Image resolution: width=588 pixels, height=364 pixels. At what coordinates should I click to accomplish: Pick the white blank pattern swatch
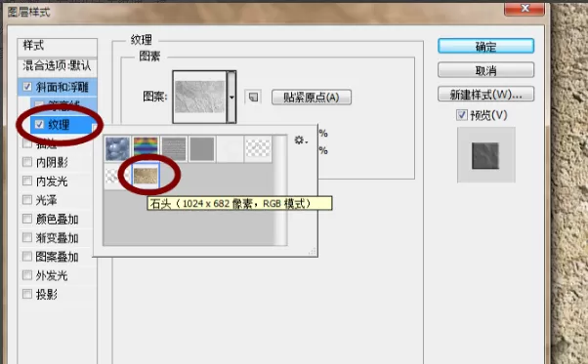coord(230,149)
